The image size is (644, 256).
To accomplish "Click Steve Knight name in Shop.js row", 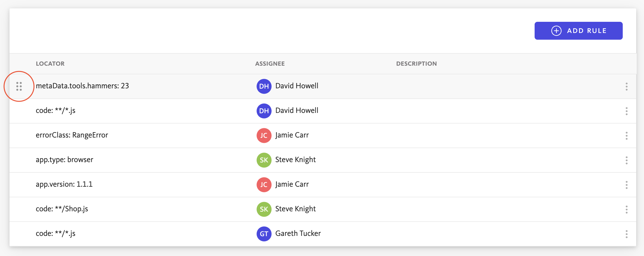I will [295, 209].
